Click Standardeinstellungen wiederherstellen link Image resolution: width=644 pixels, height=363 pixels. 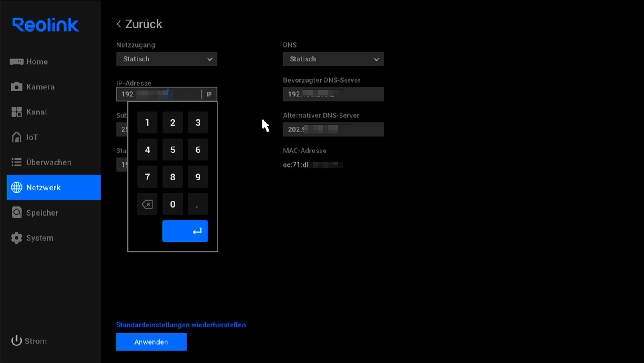pos(181,325)
